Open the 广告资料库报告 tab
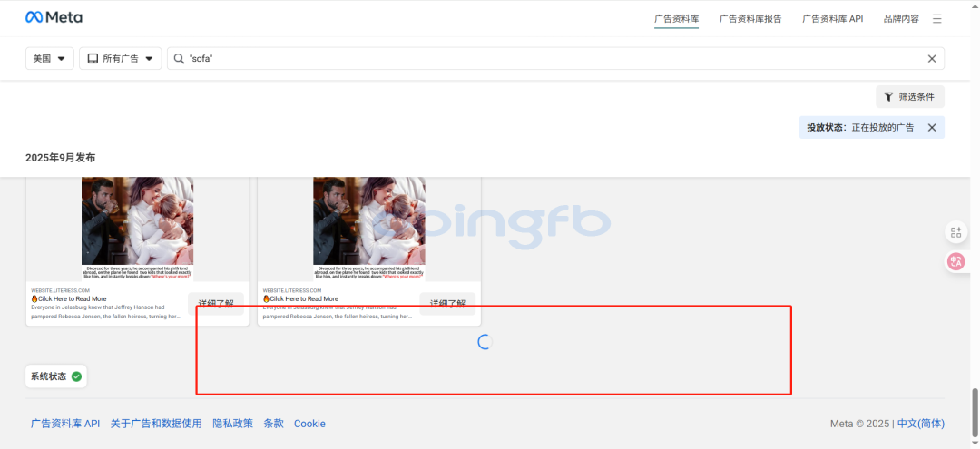980x449 pixels. coord(750,18)
